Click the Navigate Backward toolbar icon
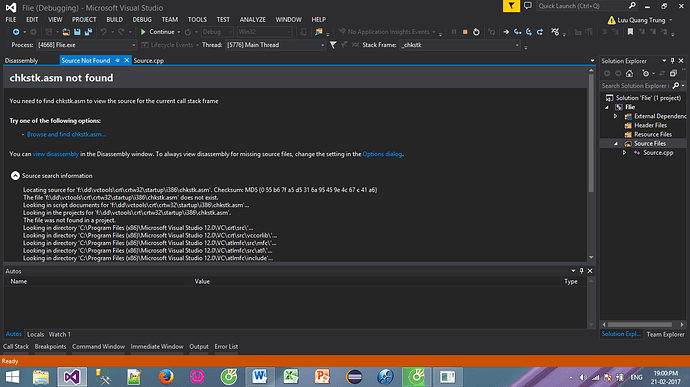This screenshot has width=690, height=387. 16,32
